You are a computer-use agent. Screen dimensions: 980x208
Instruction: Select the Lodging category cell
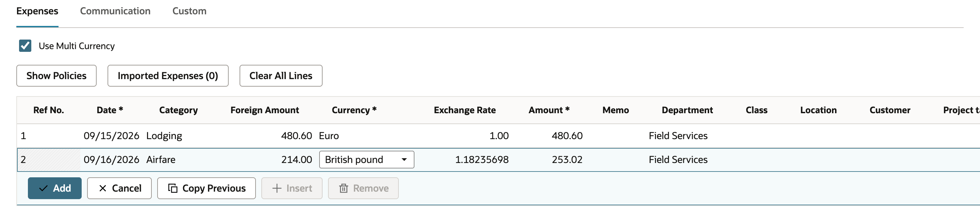(164, 136)
